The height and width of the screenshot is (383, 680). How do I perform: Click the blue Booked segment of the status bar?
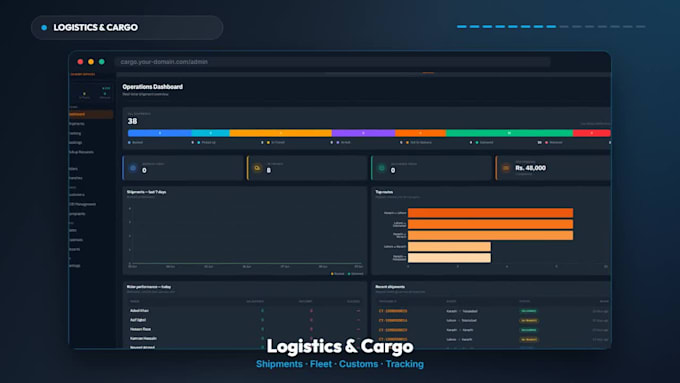coord(160,133)
